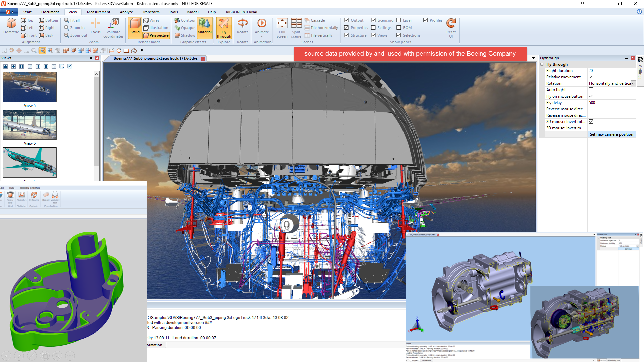Open the Rotation mode dropdown
The width and height of the screenshot is (644, 362).
[x=633, y=83]
